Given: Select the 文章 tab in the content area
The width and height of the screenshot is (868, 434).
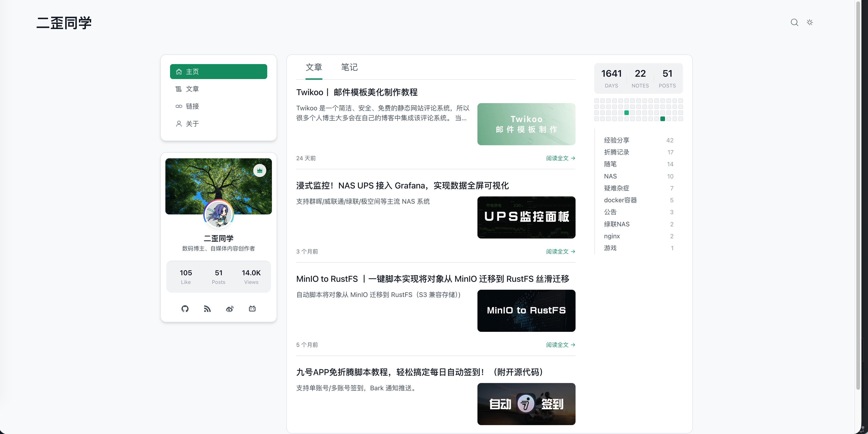Looking at the screenshot, I should pyautogui.click(x=314, y=67).
